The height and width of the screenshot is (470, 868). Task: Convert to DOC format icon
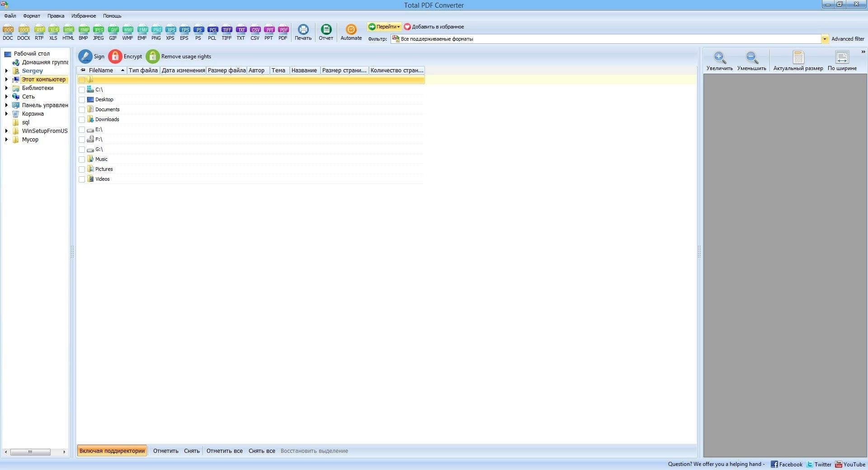tap(8, 33)
